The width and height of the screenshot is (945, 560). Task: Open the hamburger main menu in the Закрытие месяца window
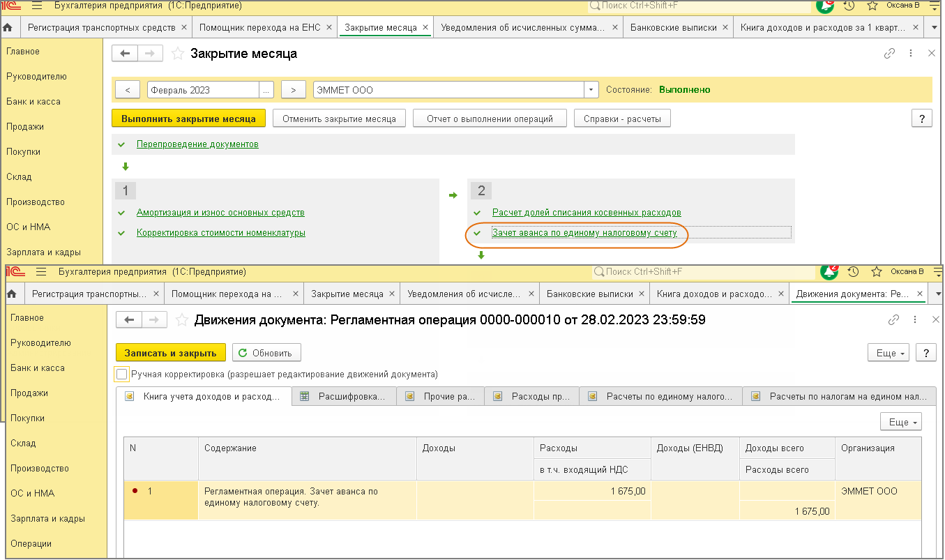click(37, 6)
